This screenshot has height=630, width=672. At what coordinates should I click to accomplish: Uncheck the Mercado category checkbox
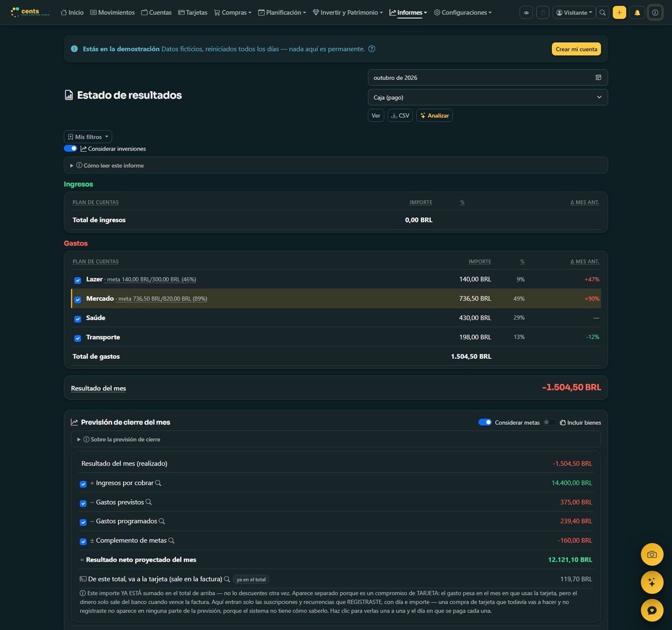[x=78, y=299]
